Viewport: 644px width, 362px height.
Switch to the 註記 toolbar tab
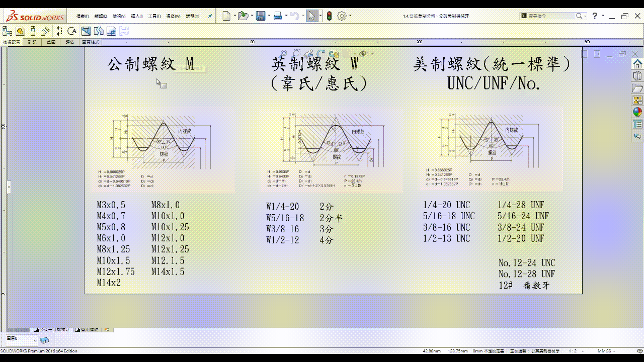pyautogui.click(x=32, y=42)
